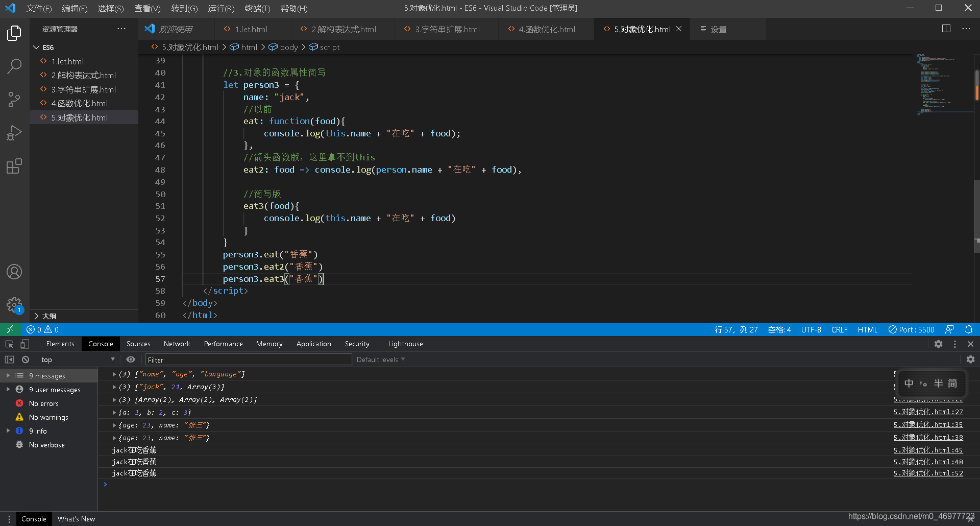Screen dimensions: 980x526
Task: Click the console Filter input field
Action: pos(249,360)
